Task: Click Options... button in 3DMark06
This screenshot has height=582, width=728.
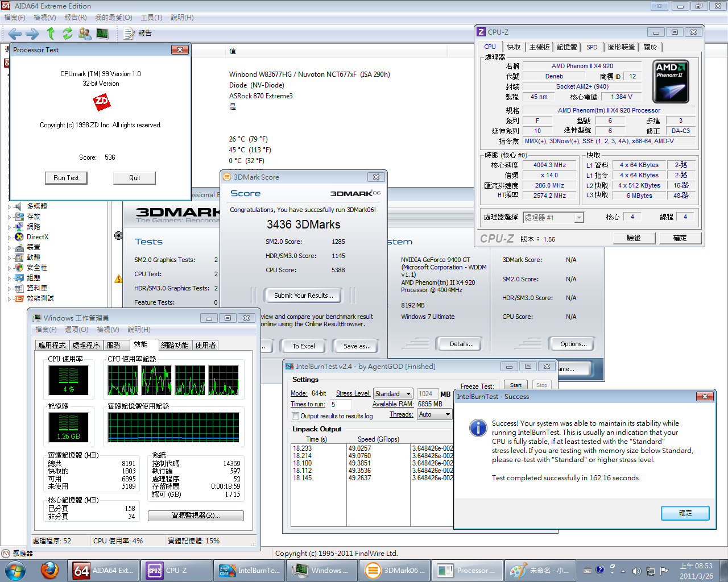Action: 573,344
